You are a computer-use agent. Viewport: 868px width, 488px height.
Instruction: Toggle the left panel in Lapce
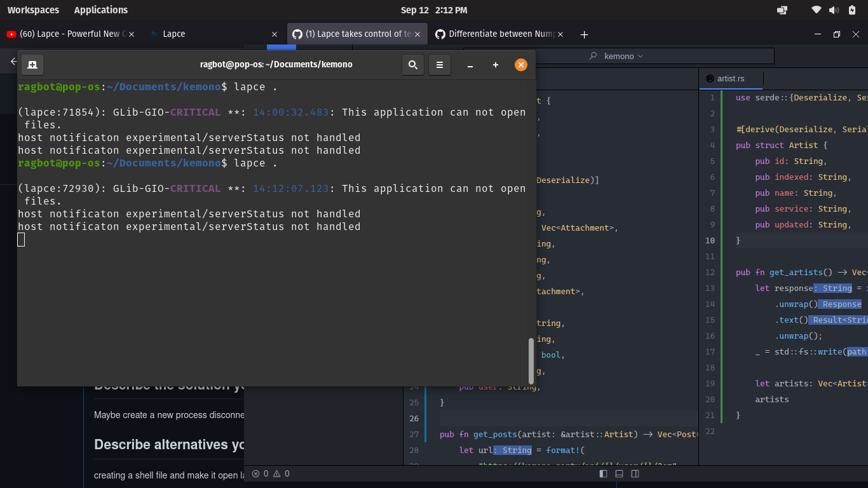point(602,473)
